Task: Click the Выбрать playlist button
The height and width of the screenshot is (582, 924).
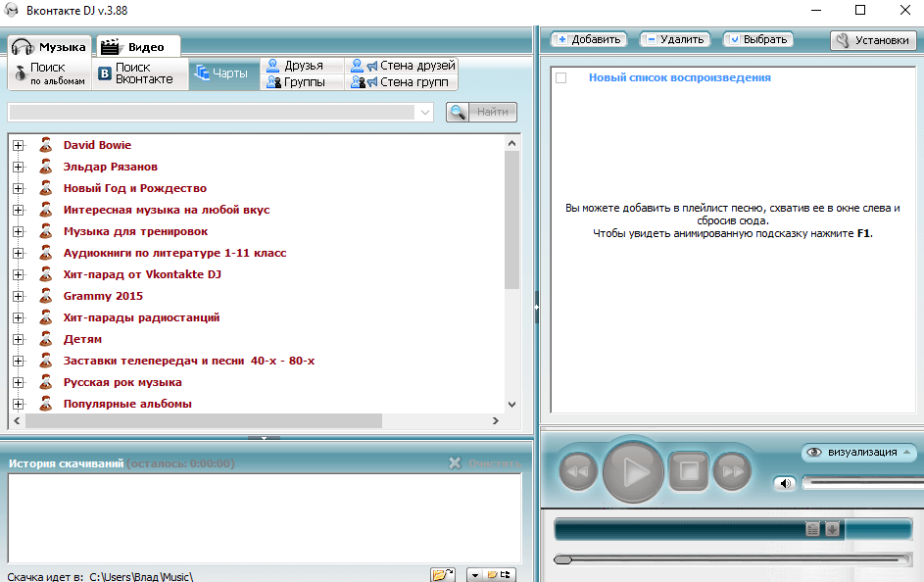Action: [x=758, y=39]
